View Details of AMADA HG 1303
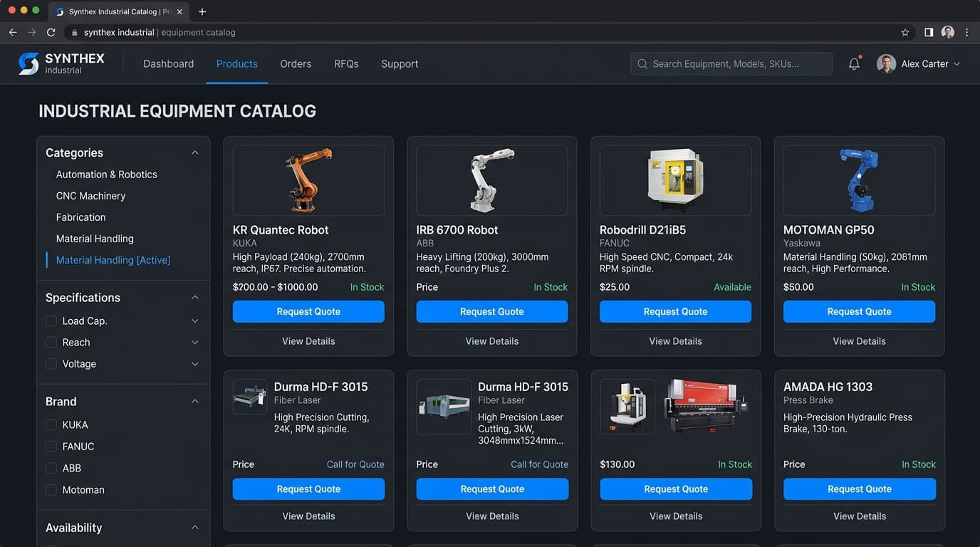Image resolution: width=980 pixels, height=547 pixels. coord(860,516)
